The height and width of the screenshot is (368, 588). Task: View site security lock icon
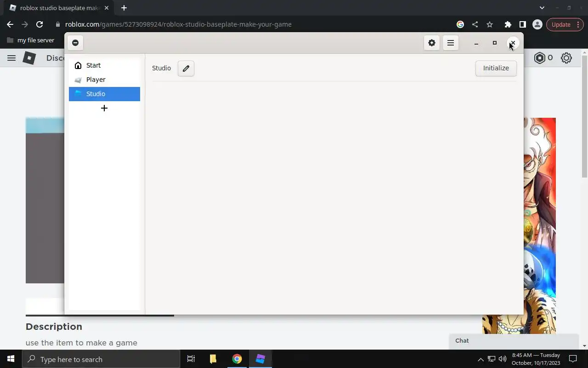[58, 24]
